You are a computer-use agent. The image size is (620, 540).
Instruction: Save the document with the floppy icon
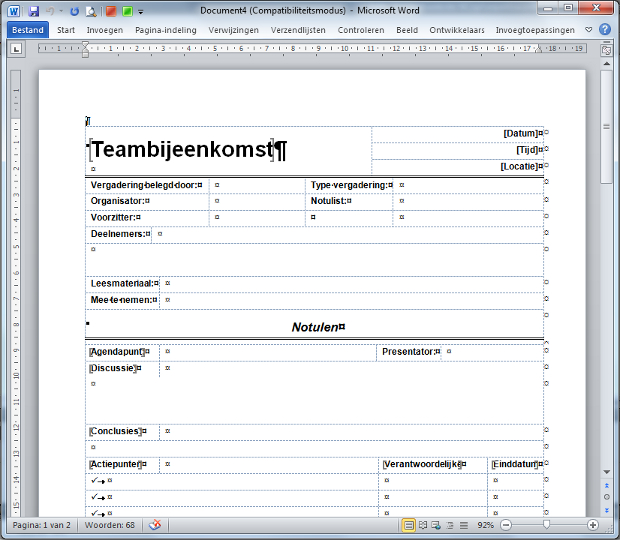(34, 11)
